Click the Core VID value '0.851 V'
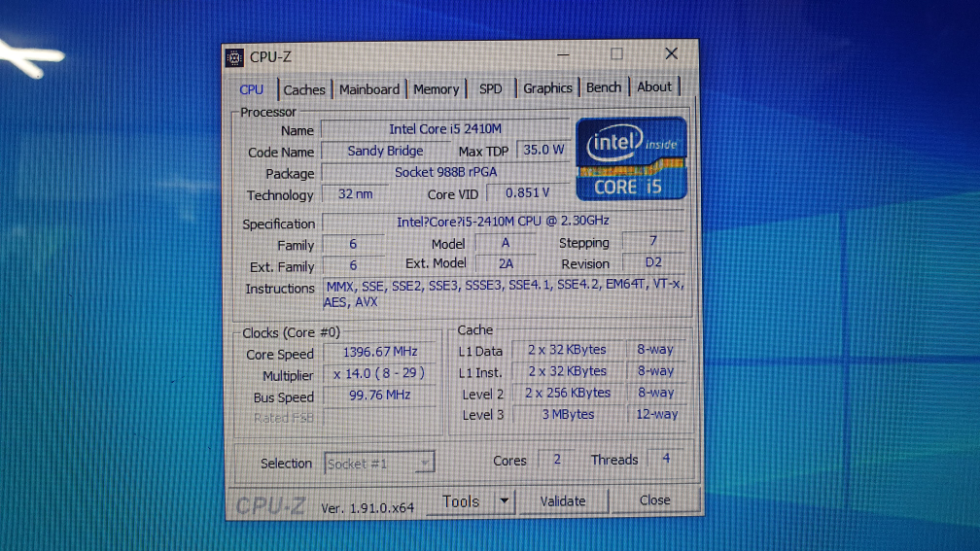Image resolution: width=980 pixels, height=551 pixels. (x=528, y=192)
